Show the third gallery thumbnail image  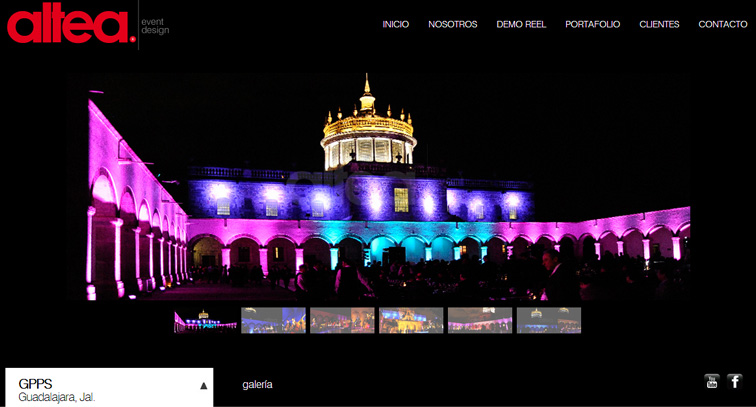click(342, 320)
